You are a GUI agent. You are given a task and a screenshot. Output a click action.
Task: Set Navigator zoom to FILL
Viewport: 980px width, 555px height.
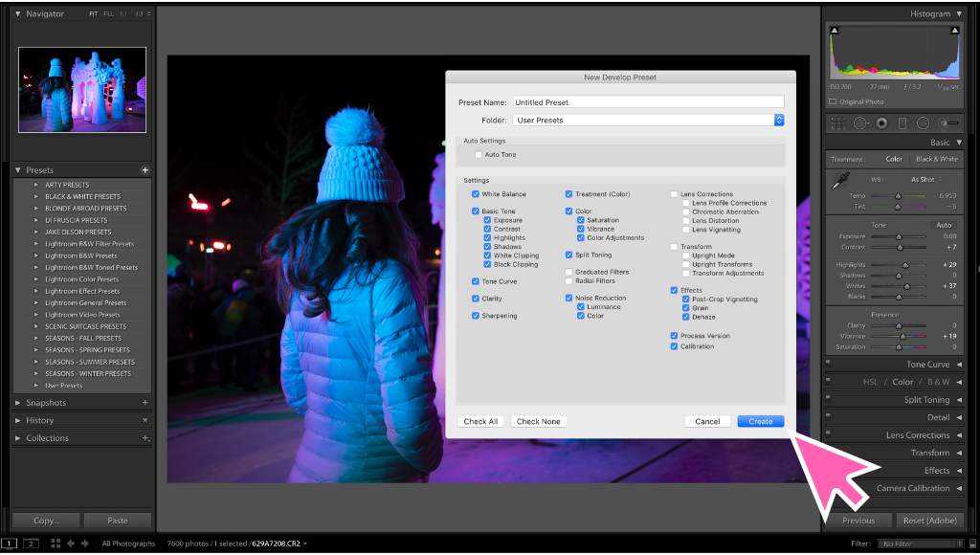[109, 13]
